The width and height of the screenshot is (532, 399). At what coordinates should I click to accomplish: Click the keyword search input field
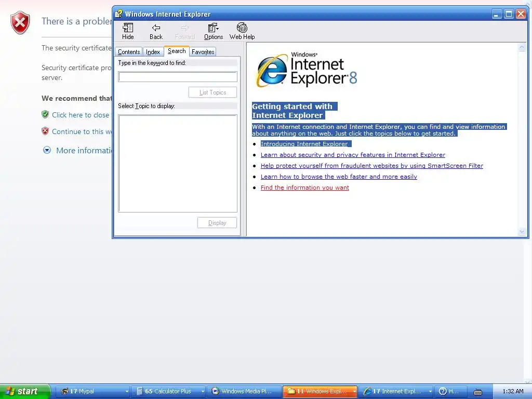click(x=178, y=77)
